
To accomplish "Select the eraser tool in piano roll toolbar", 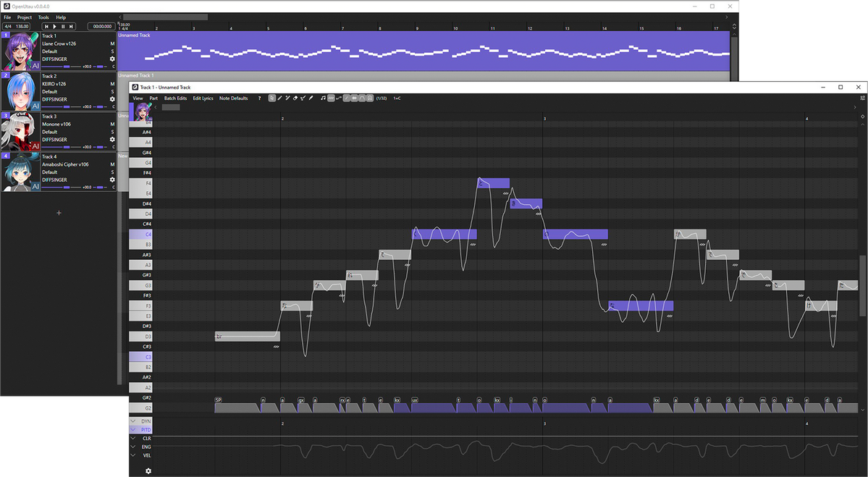I will click(x=295, y=98).
